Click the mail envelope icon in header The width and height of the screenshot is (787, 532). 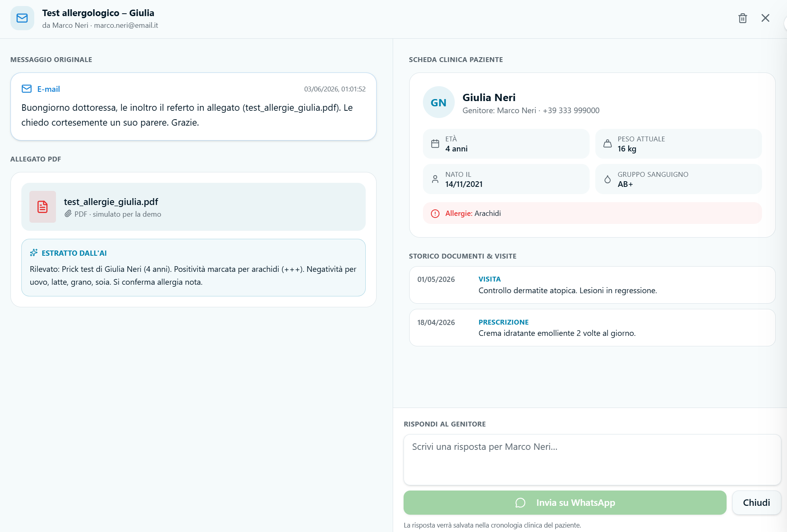coord(22,18)
